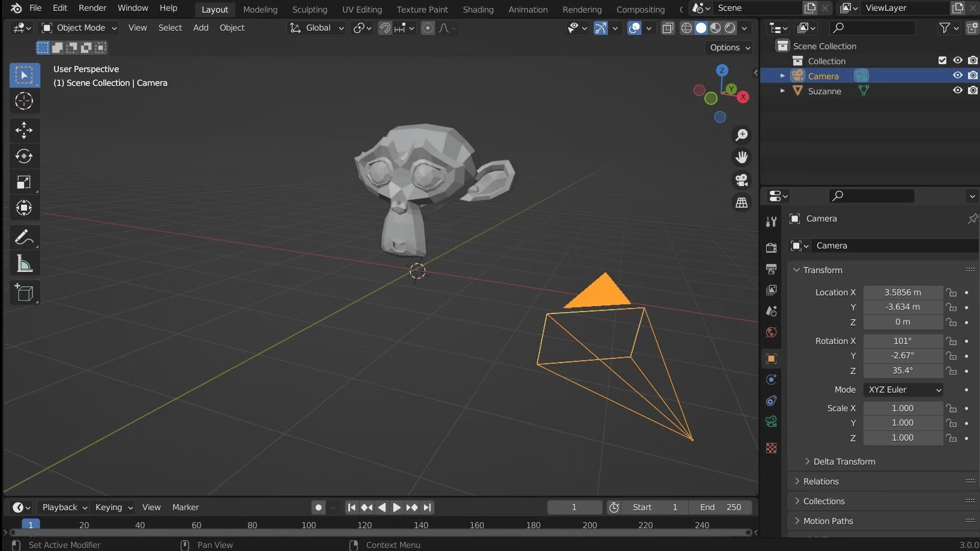Select the Move tool in the toolbar
The width and height of the screenshot is (980, 551).
pyautogui.click(x=24, y=130)
